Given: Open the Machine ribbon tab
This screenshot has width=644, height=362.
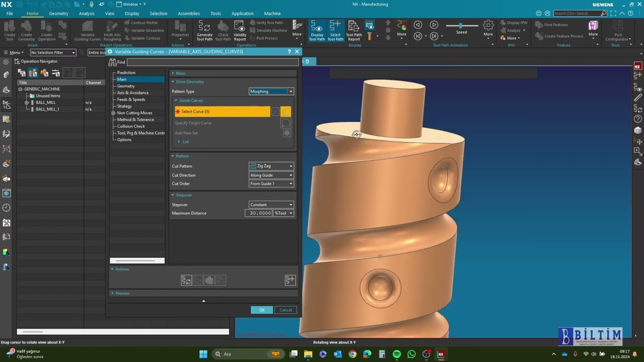Looking at the screenshot, I should click(x=272, y=14).
